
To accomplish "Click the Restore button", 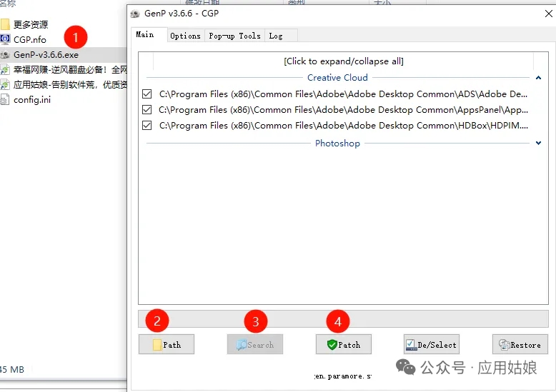I will coord(520,345).
